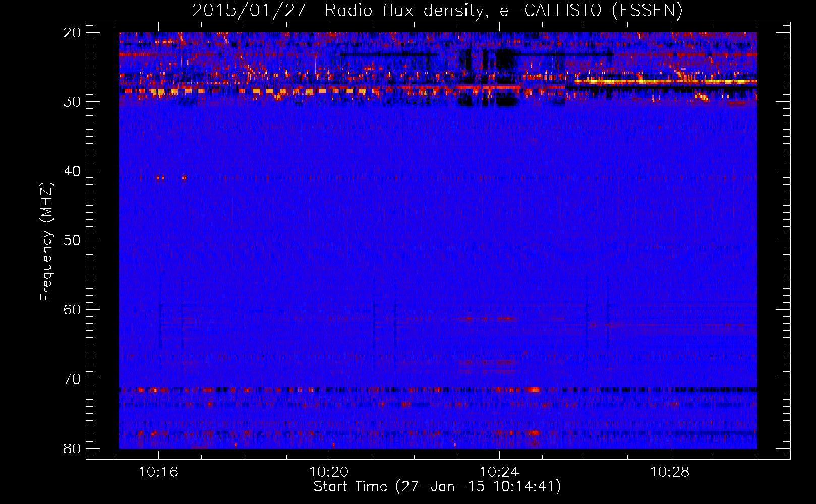The height and width of the screenshot is (504, 816).
Task: Click the 'Frequency (MHZ)' axis label
Action: point(46,242)
